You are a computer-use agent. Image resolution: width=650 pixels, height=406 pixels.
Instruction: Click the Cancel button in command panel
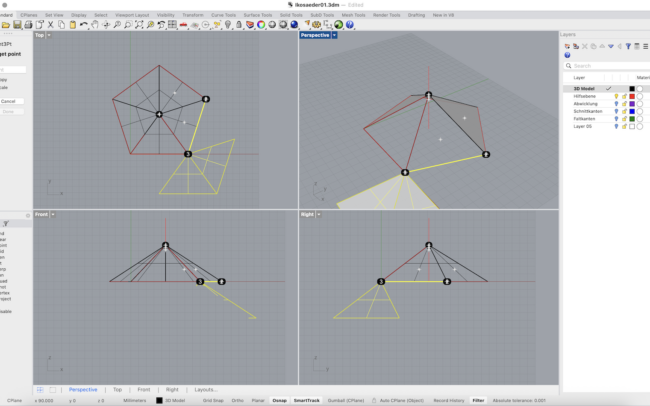click(x=8, y=101)
